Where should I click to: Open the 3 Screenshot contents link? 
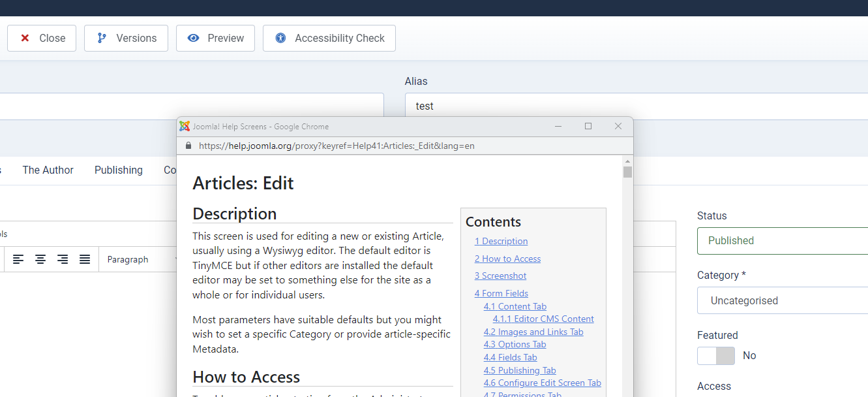[500, 276]
